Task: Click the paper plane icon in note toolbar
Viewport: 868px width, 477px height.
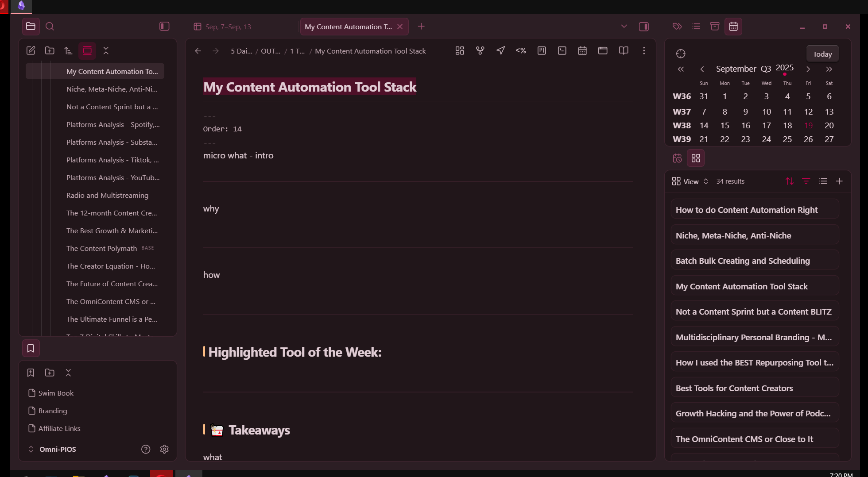Action: (500, 51)
